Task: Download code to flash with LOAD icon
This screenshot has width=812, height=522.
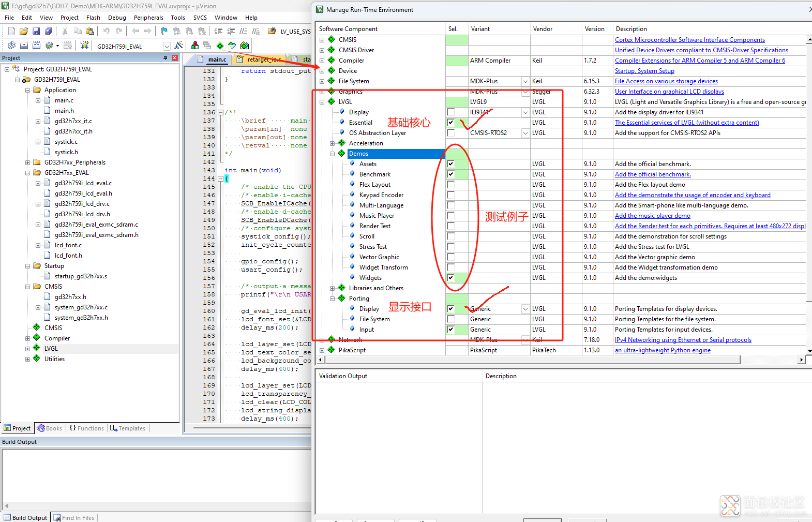Action: (85, 46)
